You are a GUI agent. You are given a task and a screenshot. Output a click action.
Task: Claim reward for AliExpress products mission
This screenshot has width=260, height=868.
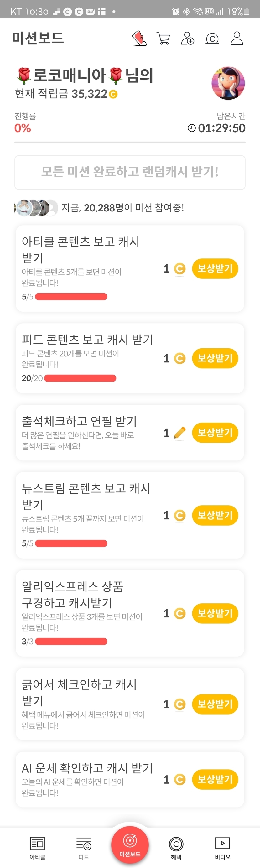pyautogui.click(x=215, y=613)
